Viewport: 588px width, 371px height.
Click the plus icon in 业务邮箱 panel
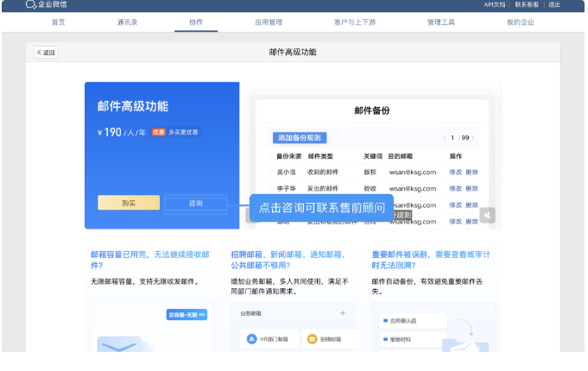point(343,312)
